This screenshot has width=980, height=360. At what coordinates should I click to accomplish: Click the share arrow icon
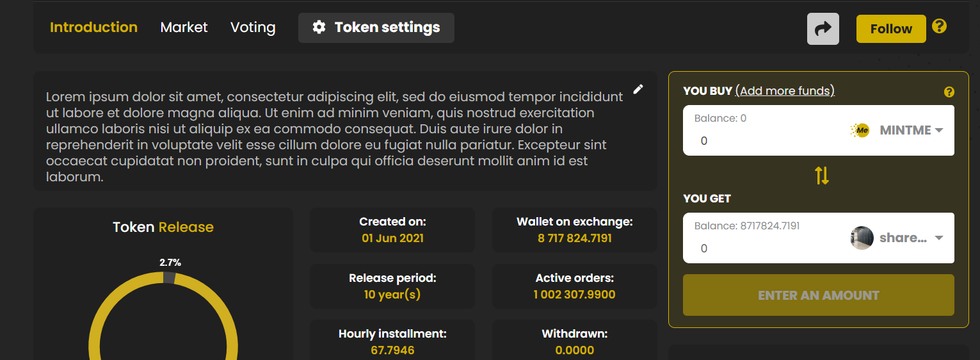(x=823, y=29)
